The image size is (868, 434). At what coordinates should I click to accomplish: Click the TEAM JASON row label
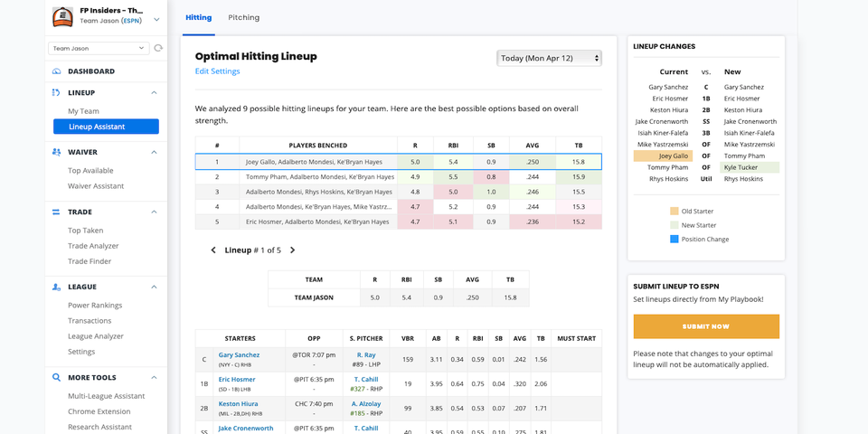314,297
